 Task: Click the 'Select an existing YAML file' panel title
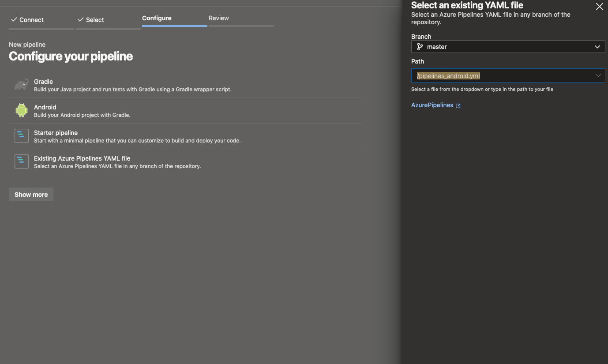click(x=467, y=5)
